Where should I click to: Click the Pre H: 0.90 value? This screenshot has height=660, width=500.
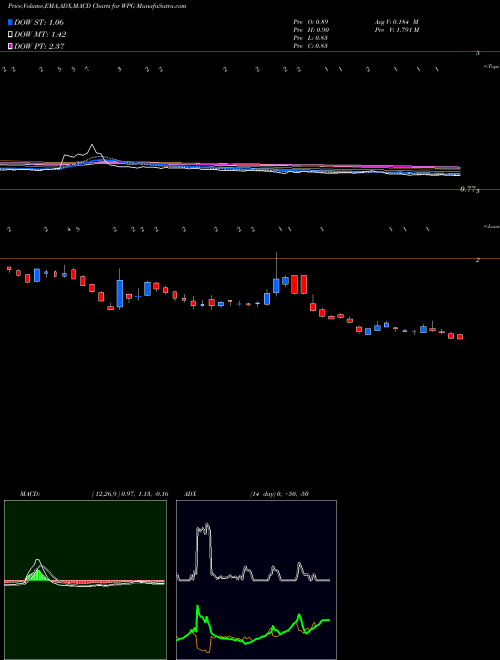[311, 30]
